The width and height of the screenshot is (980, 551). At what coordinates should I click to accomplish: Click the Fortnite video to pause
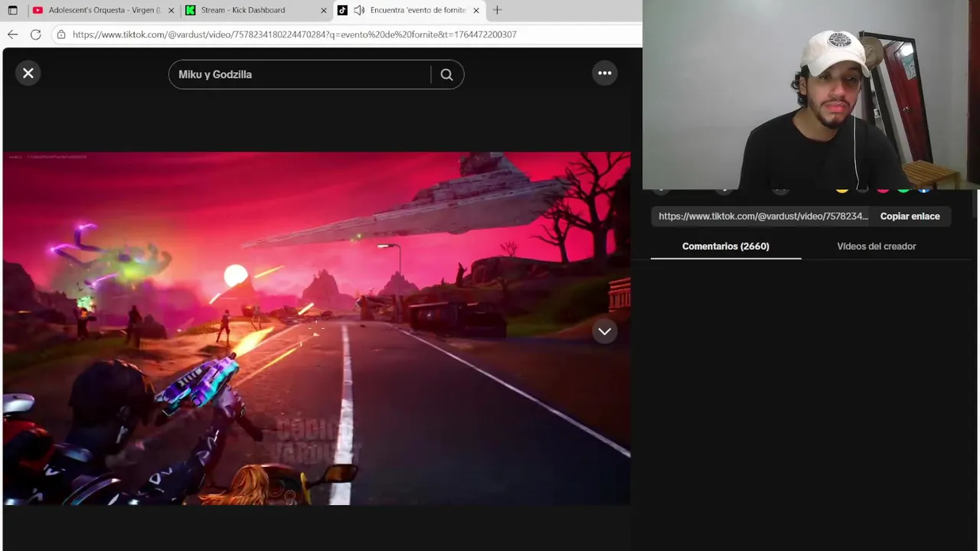317,328
